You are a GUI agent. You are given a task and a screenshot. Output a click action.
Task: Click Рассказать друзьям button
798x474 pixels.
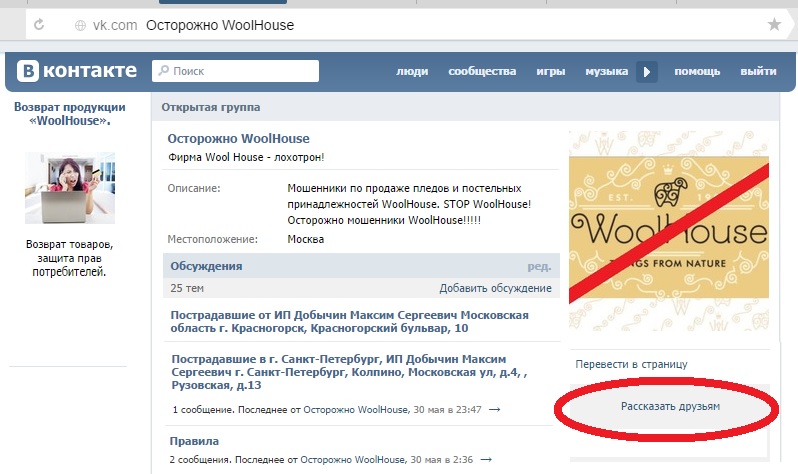tap(670, 406)
